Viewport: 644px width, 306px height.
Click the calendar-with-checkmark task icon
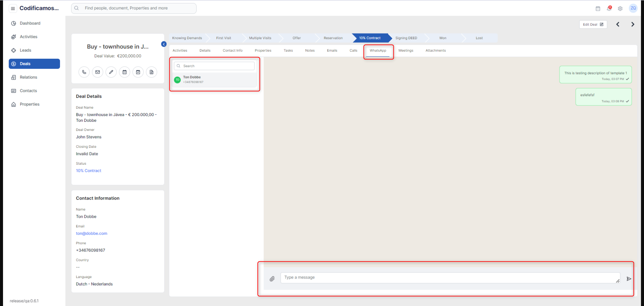pyautogui.click(x=138, y=72)
